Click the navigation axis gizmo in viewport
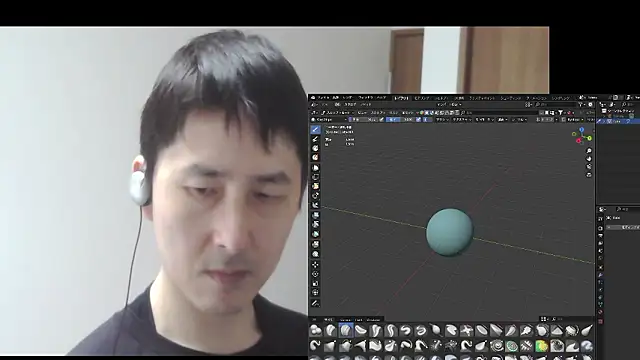The image size is (640, 360). click(x=582, y=135)
